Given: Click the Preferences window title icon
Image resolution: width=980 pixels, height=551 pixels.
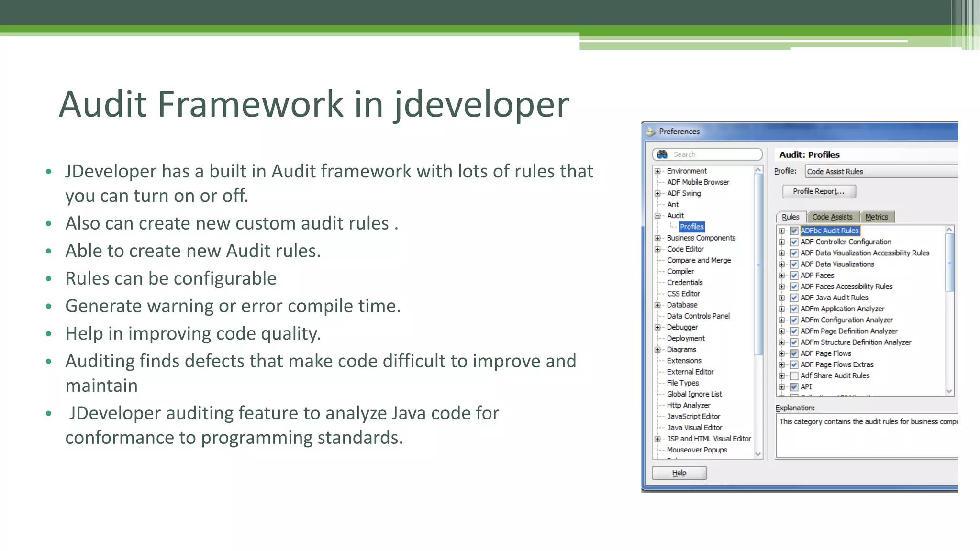Looking at the screenshot, I should tap(650, 132).
